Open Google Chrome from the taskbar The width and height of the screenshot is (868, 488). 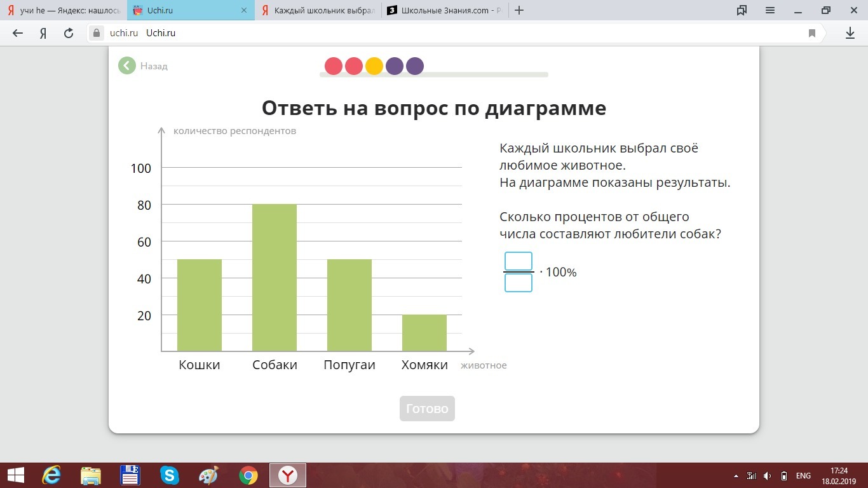[248, 475]
